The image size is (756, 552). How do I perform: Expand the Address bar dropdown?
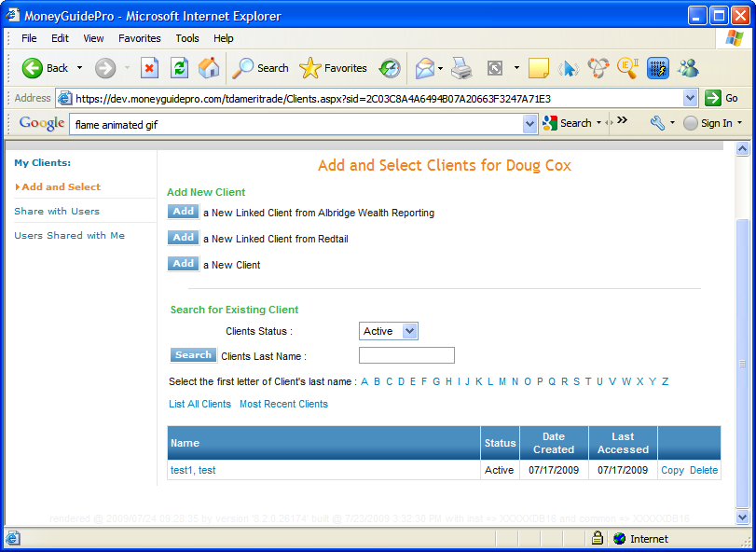tap(691, 98)
